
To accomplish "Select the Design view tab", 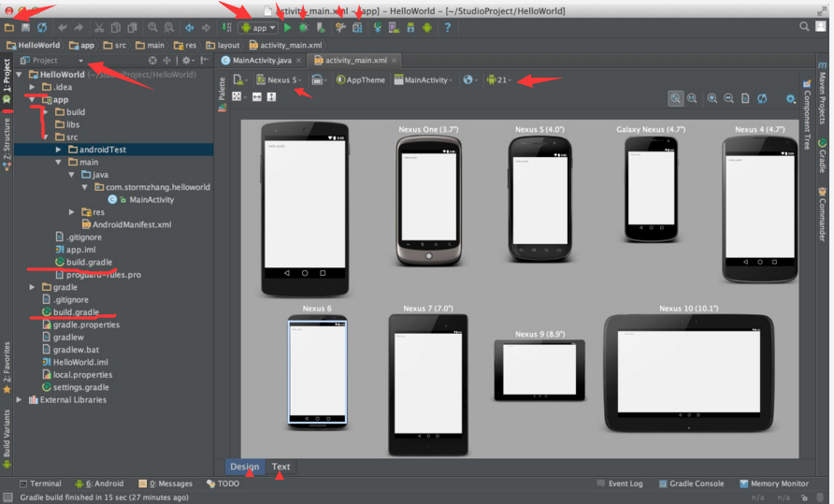I will (x=245, y=467).
